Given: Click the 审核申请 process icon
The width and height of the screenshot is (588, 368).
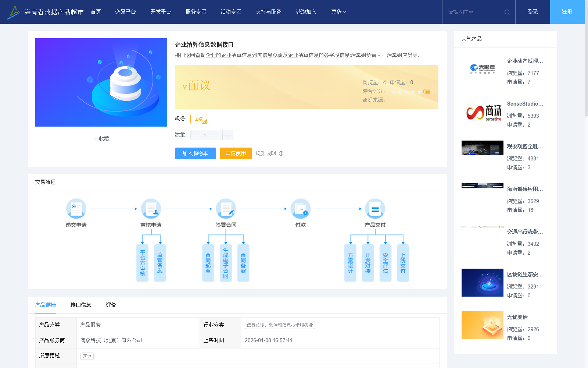Looking at the screenshot, I should 151,209.
